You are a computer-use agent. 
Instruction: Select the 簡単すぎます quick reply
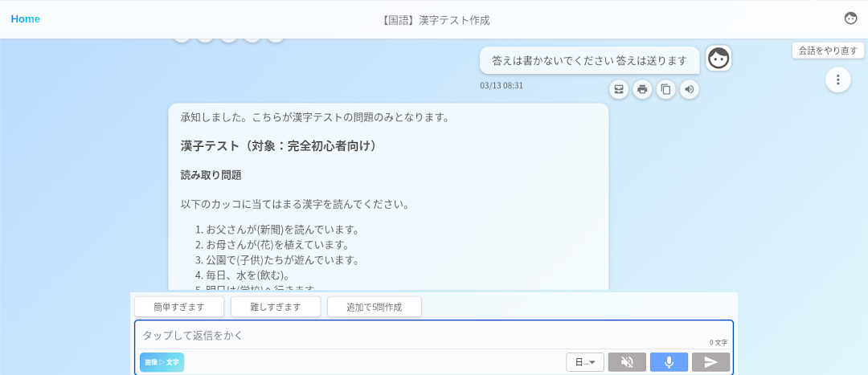point(179,307)
